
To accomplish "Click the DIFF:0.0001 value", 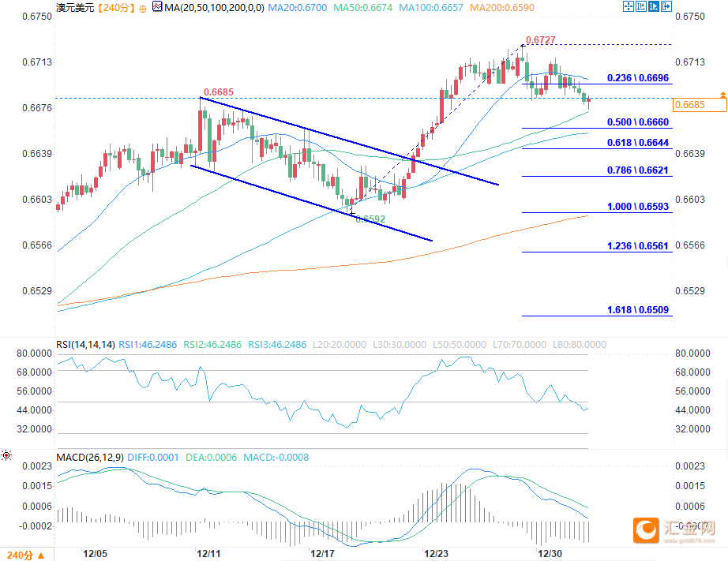I will [x=152, y=458].
